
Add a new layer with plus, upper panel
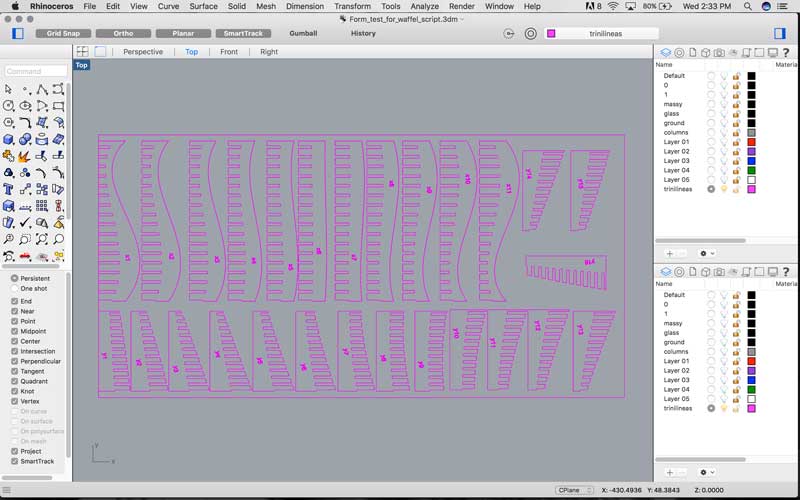pyautogui.click(x=670, y=253)
